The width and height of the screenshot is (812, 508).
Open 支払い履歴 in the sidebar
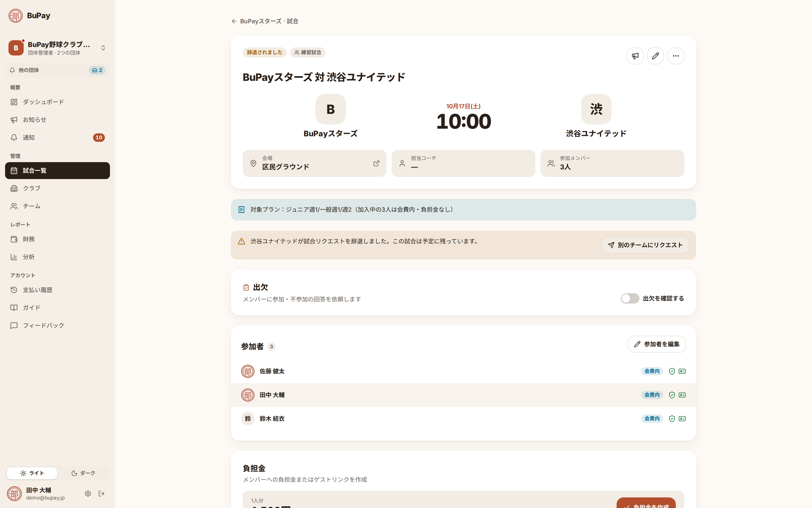(x=57, y=290)
